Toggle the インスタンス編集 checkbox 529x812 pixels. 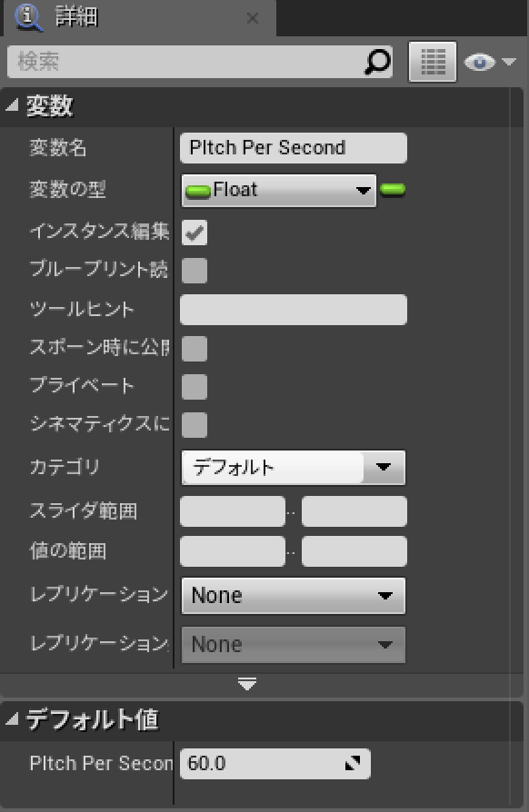(x=195, y=233)
